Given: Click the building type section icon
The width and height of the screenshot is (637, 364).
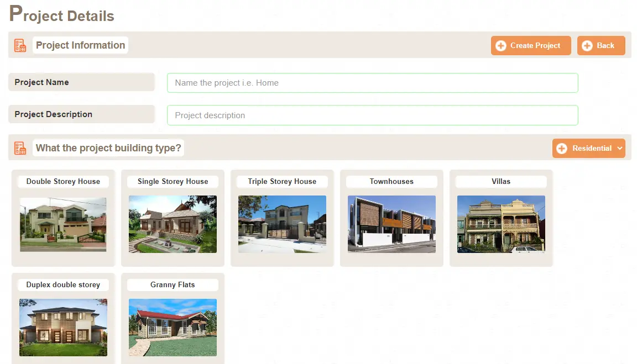Looking at the screenshot, I should click(20, 148).
